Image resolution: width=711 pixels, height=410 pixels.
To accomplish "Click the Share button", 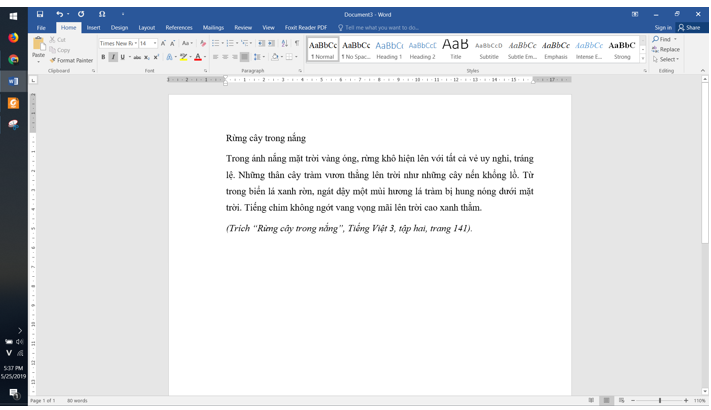I will (x=689, y=28).
